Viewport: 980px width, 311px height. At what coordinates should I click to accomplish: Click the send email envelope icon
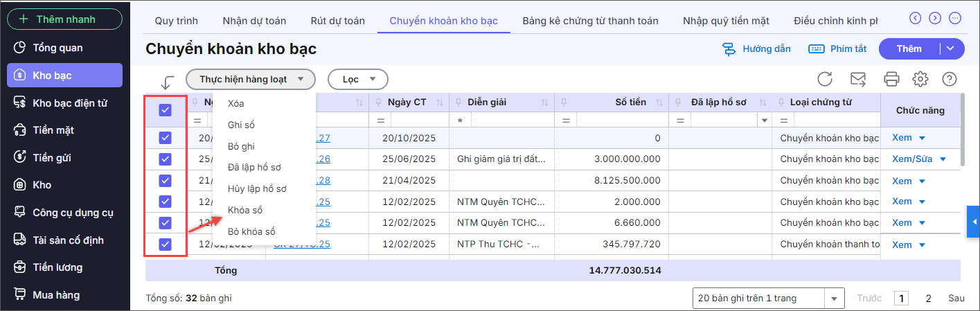point(858,79)
